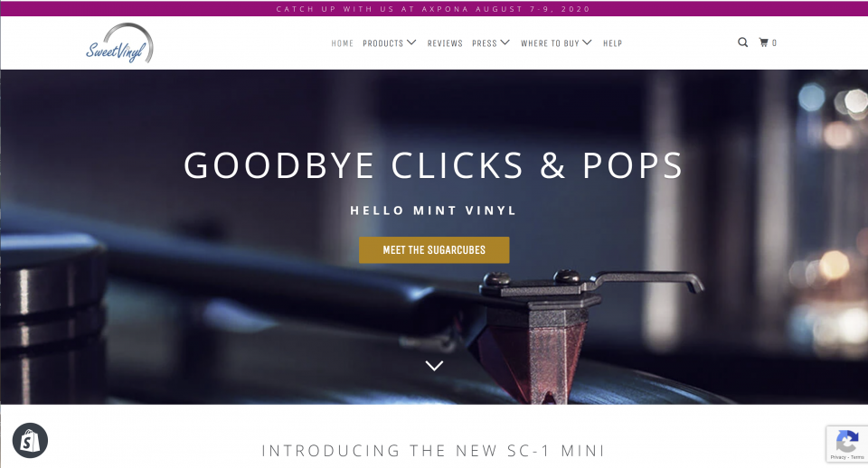This screenshot has width=868, height=468.
Task: Expand the Where To Buy chevron
Action: (588, 42)
